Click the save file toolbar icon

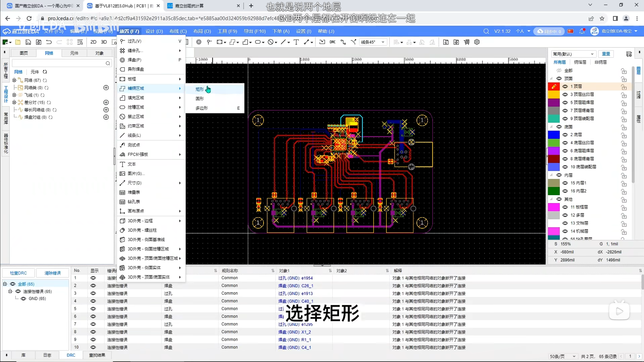click(28, 42)
